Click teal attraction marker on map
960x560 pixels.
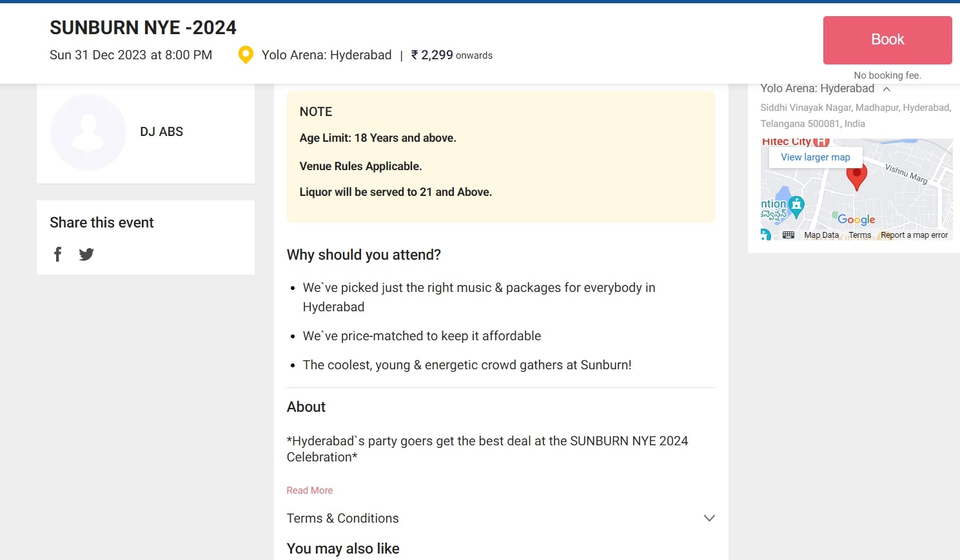click(797, 206)
